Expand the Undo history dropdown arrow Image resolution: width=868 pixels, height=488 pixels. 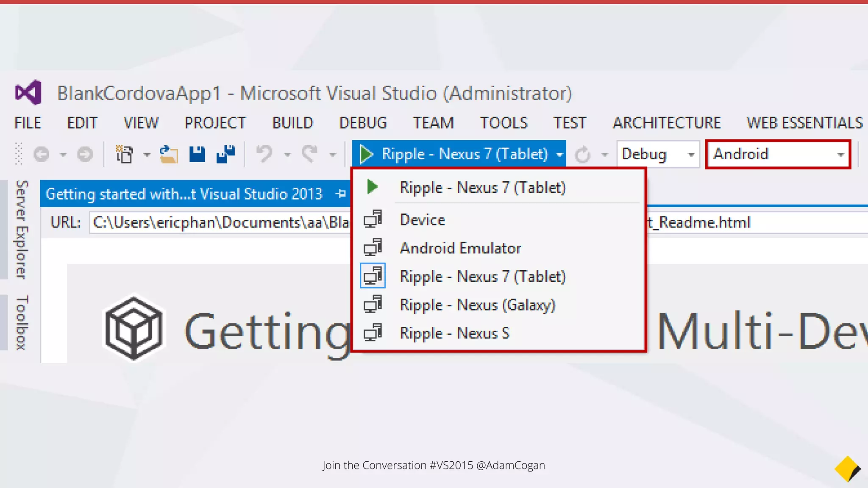[x=287, y=155]
